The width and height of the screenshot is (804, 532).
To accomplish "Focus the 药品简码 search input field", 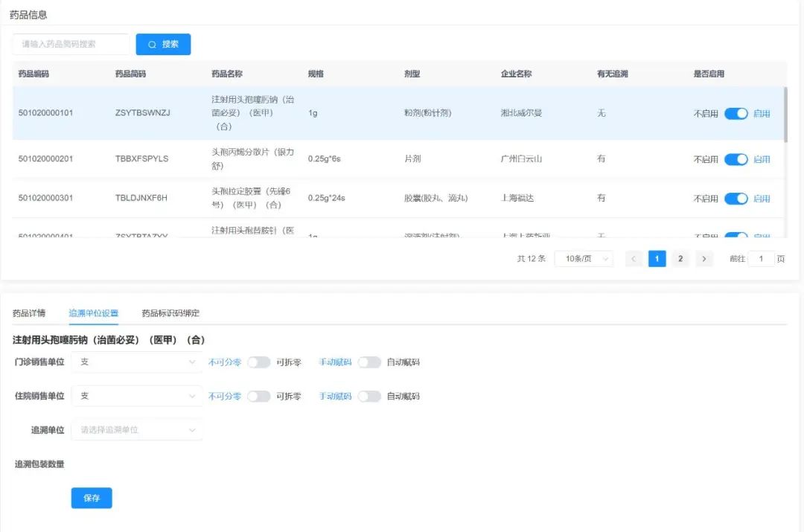I will point(71,44).
